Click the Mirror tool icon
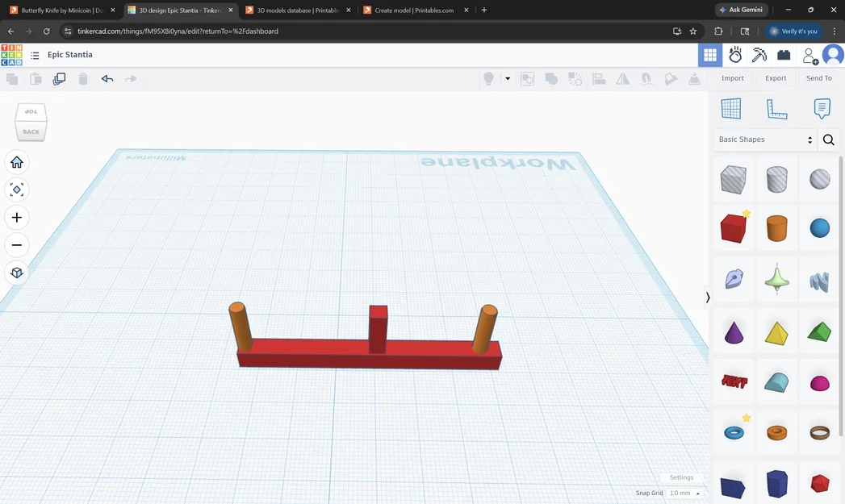 point(622,78)
